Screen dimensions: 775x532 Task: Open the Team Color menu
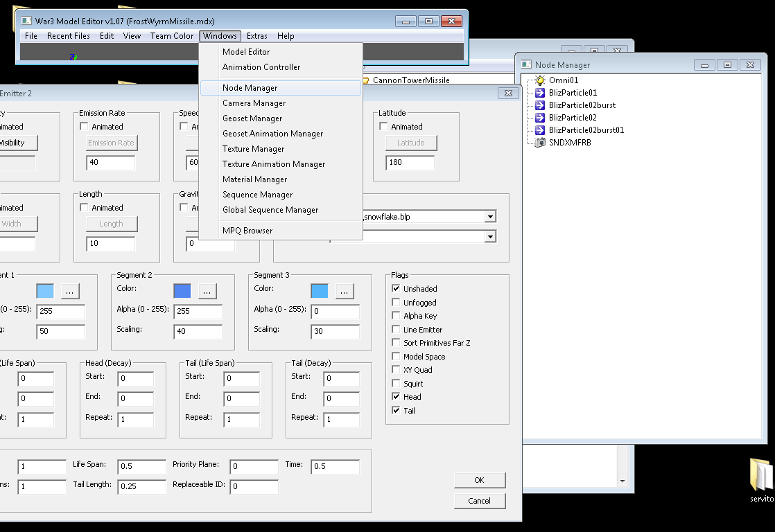172,36
